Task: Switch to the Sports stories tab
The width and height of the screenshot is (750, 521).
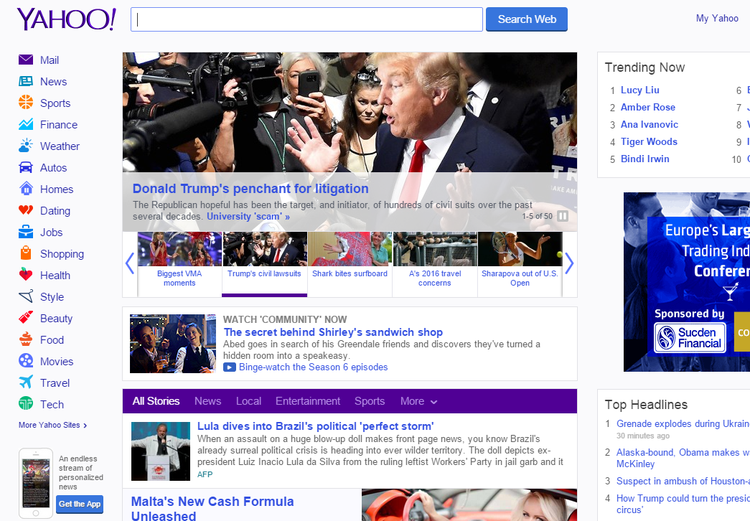Action: click(x=369, y=401)
